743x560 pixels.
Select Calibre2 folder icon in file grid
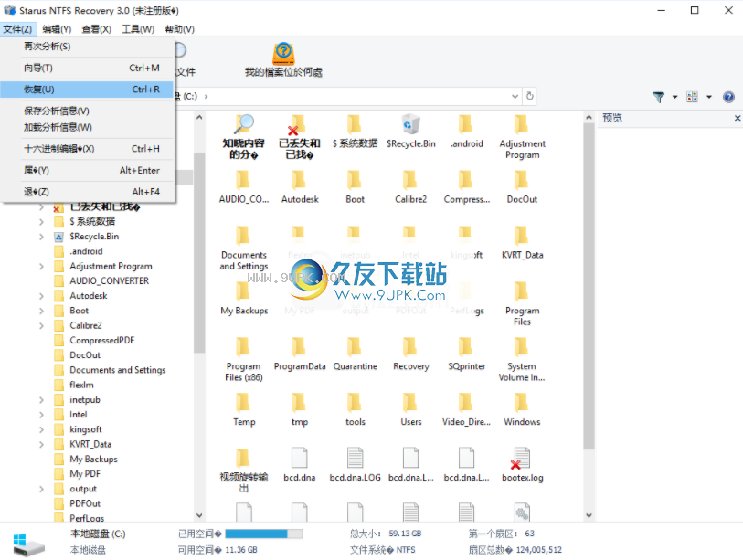[411, 181]
